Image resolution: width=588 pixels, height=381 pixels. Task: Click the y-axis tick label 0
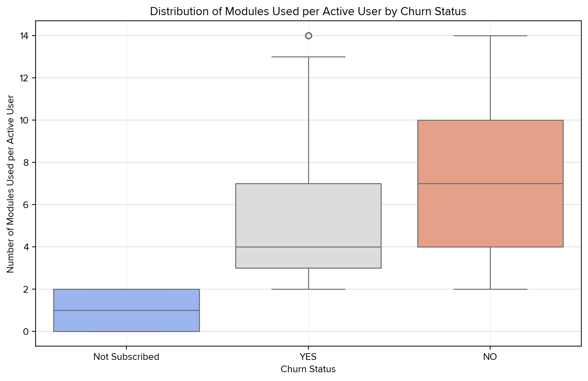(x=28, y=331)
